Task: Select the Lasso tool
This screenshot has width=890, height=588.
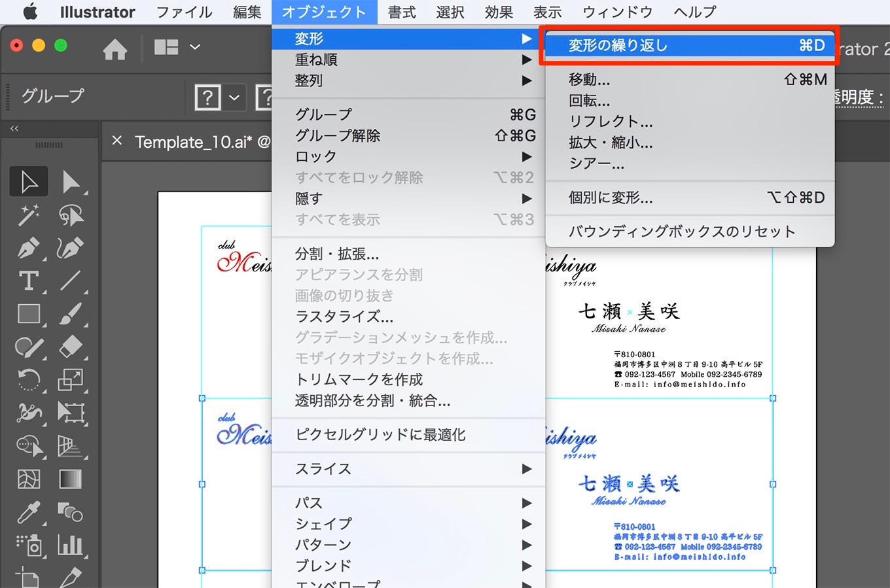Action: pos(71,215)
